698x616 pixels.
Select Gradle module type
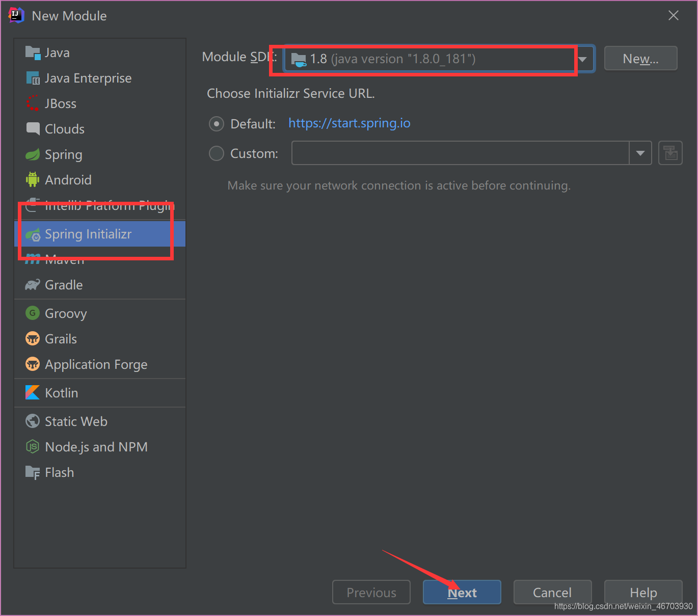tap(100, 285)
